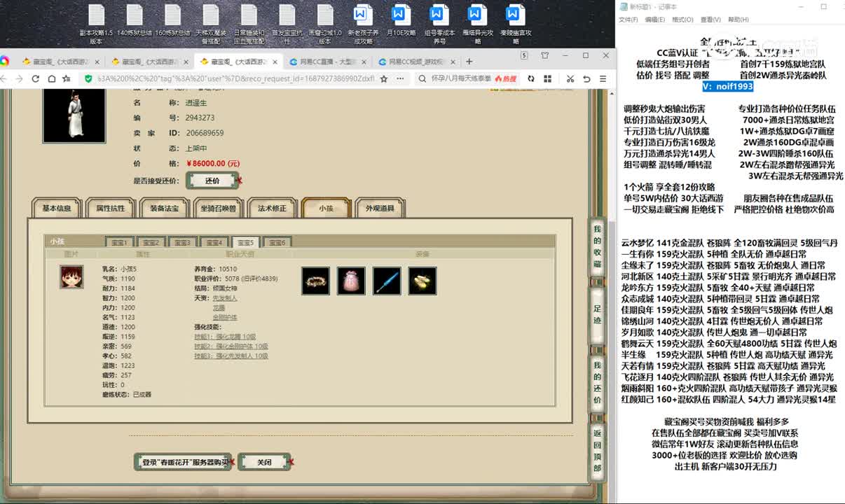The width and height of the screenshot is (845, 504).
Task: Open the browser main menu
Action: click(603, 79)
